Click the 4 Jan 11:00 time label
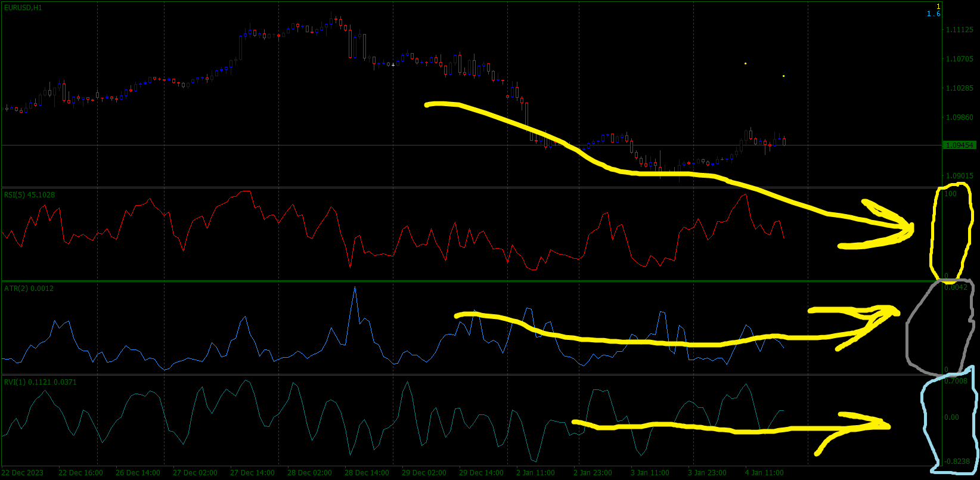Screen dimensions: 980x480 [765, 473]
